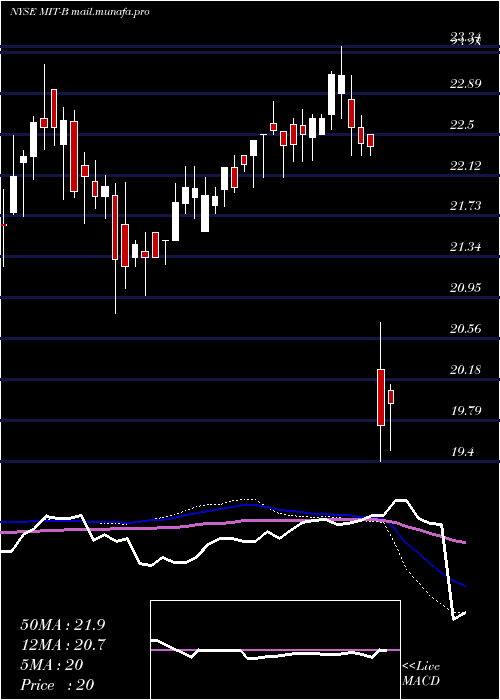Click the large red gap-down candlestick near 20.18
Viewport: 500px width, 700px height.
[x=381, y=397]
